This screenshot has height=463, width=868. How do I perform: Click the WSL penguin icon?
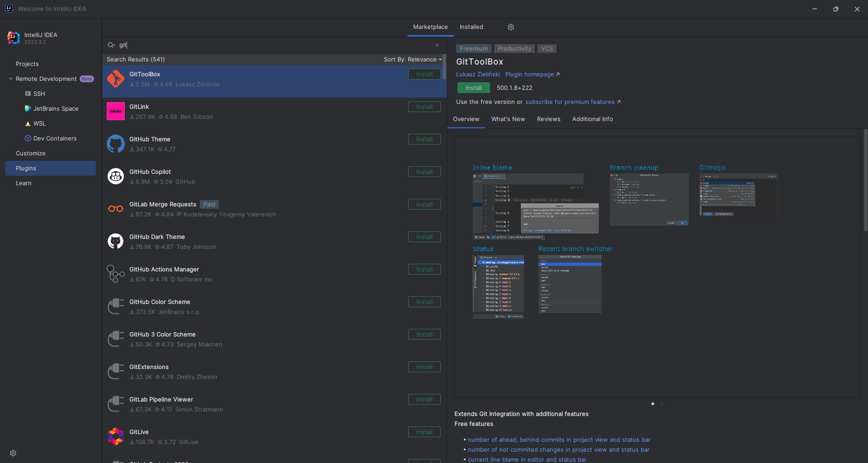tap(28, 123)
